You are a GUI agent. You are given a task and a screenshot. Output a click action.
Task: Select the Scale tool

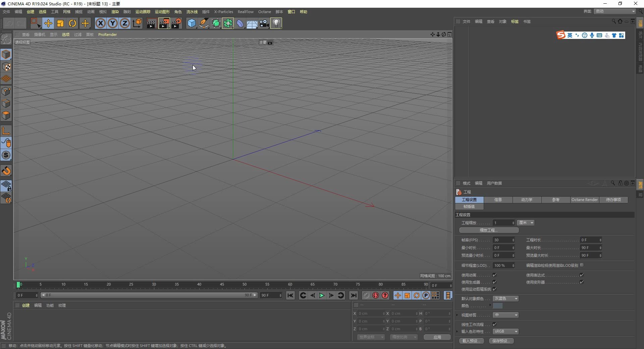60,23
